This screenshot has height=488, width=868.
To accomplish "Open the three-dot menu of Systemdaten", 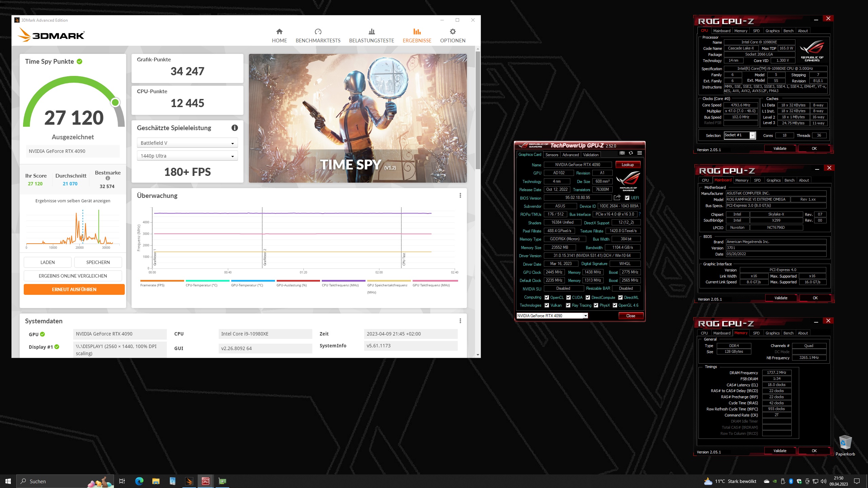I will pyautogui.click(x=460, y=321).
